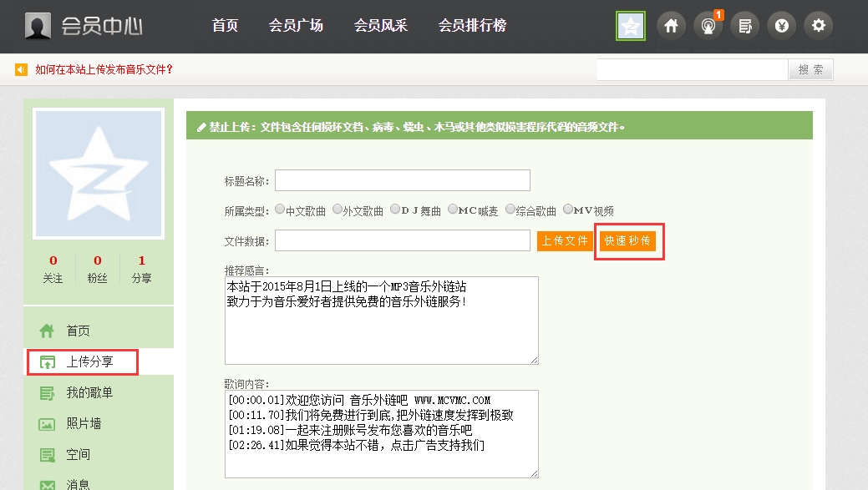Choose the DJ舞曲 category
868x490 pixels.
pyautogui.click(x=395, y=210)
